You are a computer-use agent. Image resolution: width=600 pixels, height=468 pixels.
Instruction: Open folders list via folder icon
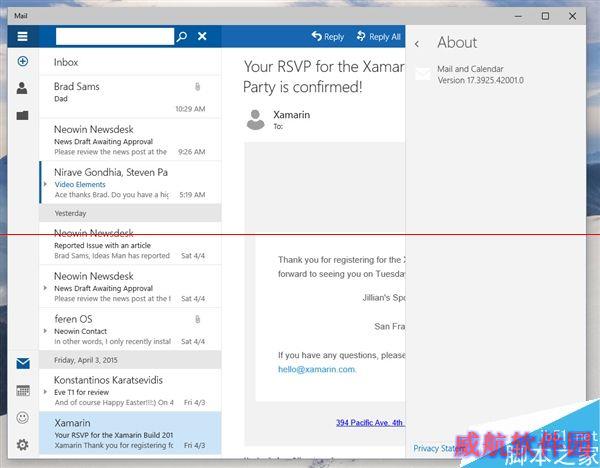[x=23, y=115]
